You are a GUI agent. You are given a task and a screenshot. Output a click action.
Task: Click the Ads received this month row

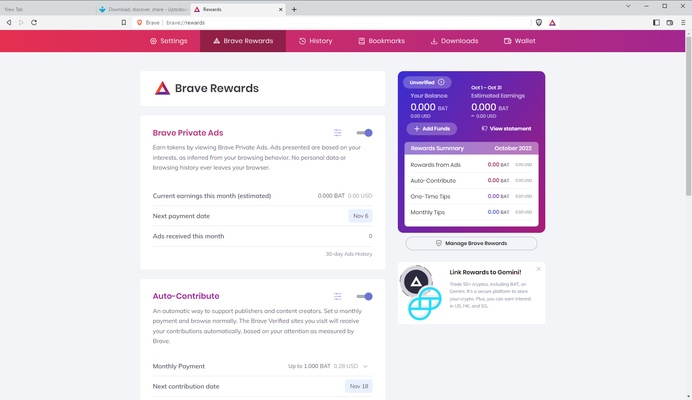[263, 236]
